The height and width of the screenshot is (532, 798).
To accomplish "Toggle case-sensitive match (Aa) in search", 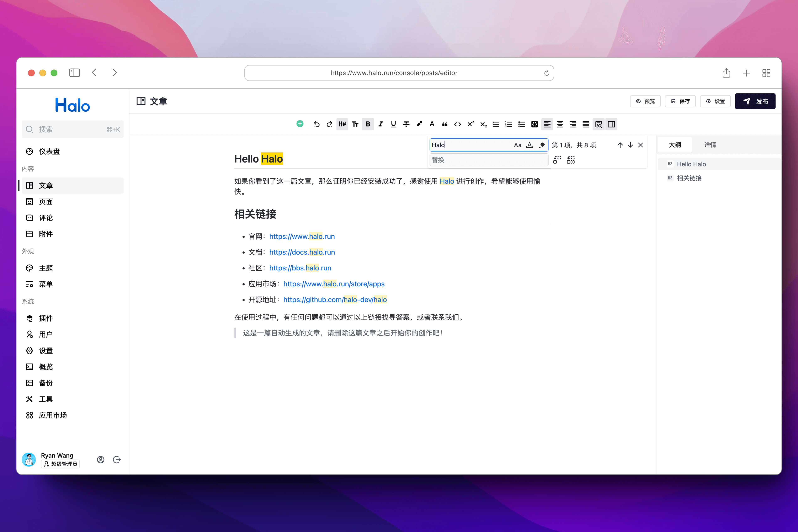I will click(x=517, y=145).
